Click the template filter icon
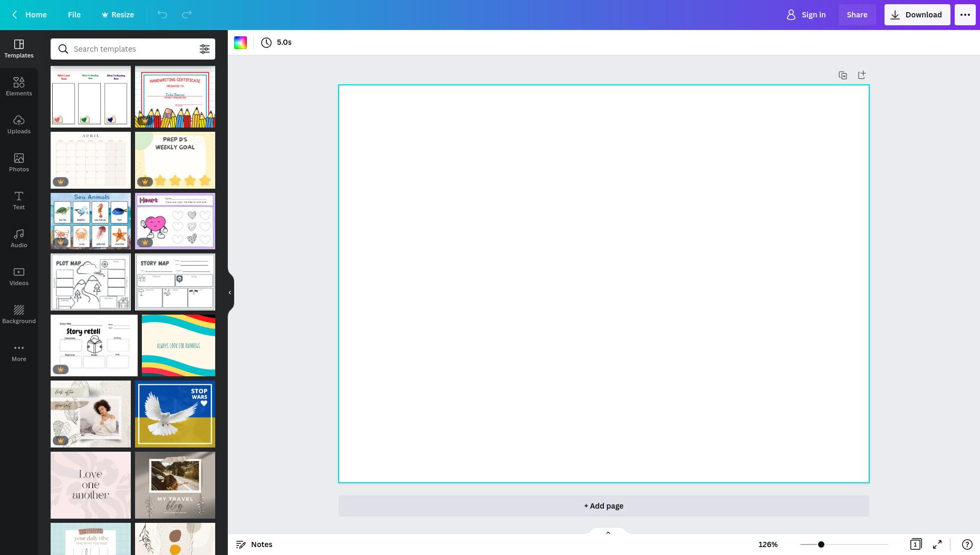980x555 pixels. (204, 49)
